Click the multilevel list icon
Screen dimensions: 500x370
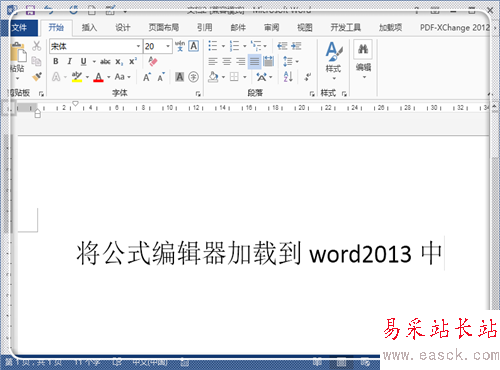[x=256, y=46]
